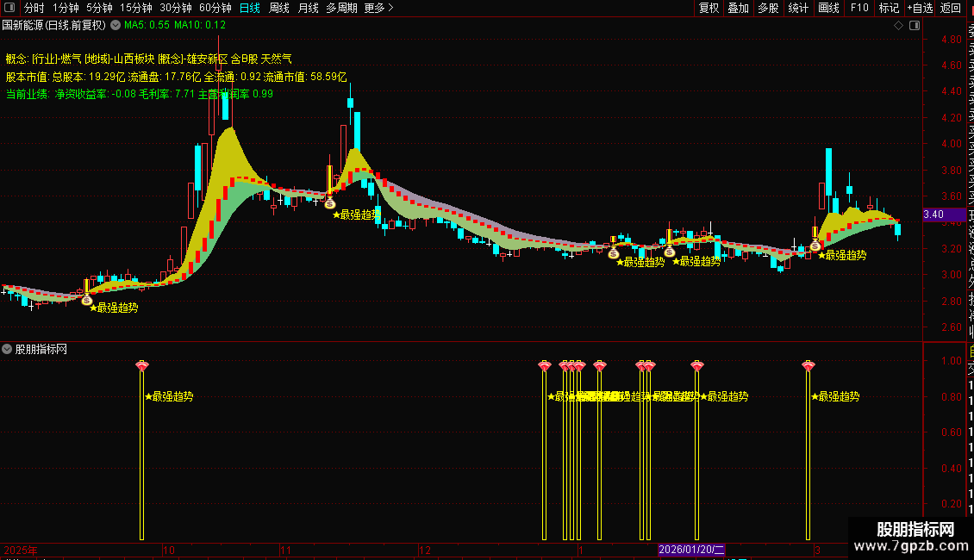
Task: Select the 60分钟 period tab
Action: tap(215, 8)
